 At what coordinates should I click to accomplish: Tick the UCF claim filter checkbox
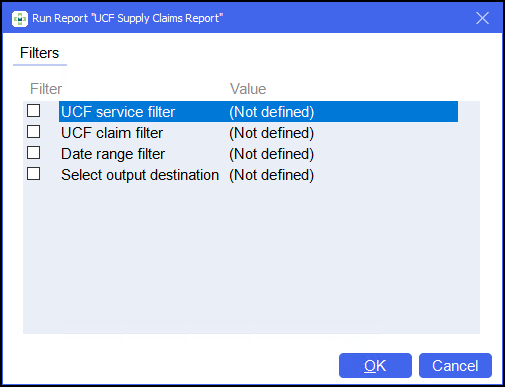pos(34,132)
